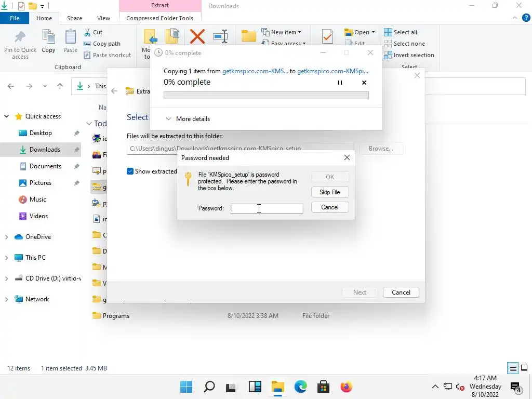Click the Copy ribbon icon
The height and width of the screenshot is (399, 532).
(48, 42)
